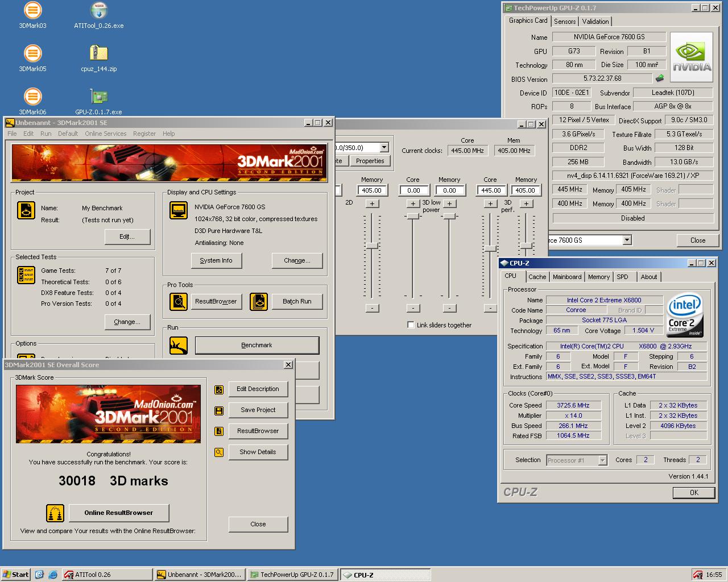Click the ATITool tray icon
The width and height of the screenshot is (728, 582).
tap(697, 575)
